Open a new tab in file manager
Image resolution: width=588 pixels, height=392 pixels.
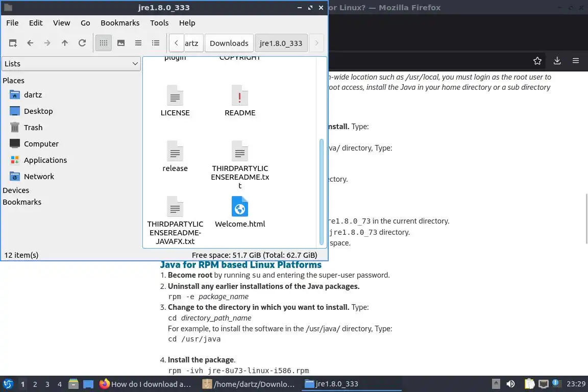13,43
